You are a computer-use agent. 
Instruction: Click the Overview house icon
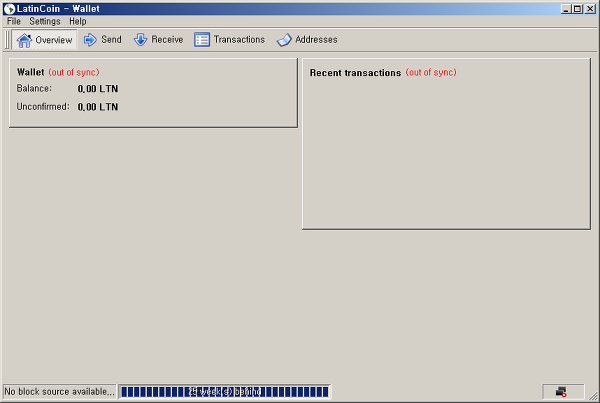tap(24, 40)
